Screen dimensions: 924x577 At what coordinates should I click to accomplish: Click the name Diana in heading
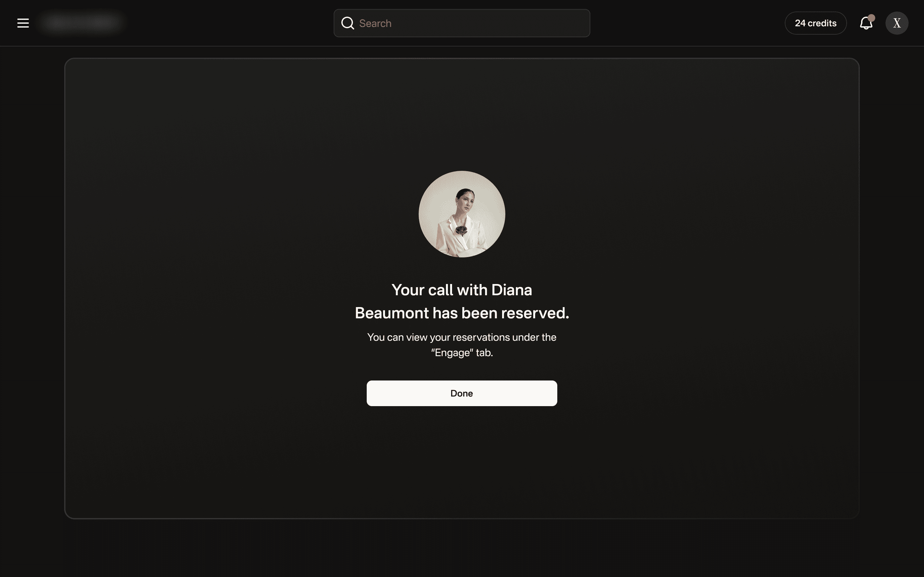[x=511, y=290]
